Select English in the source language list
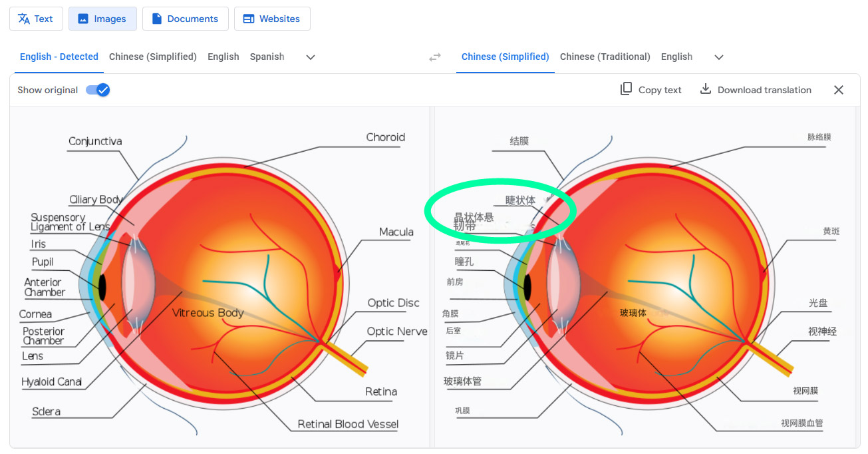 point(223,57)
